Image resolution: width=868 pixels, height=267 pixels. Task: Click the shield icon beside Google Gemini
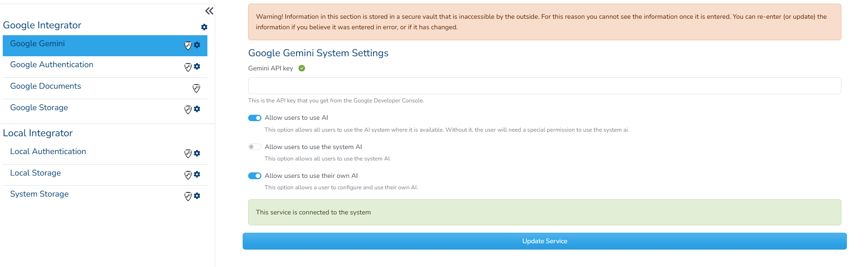click(x=188, y=45)
